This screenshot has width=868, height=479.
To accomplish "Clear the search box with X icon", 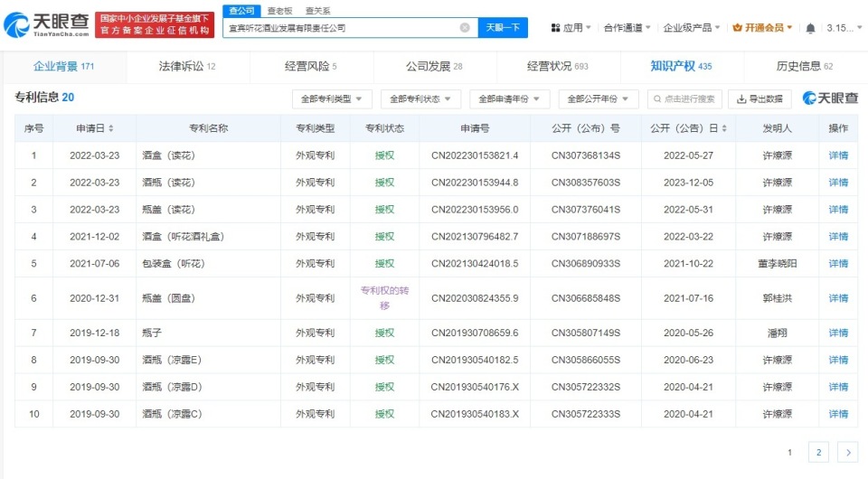I will 465,28.
